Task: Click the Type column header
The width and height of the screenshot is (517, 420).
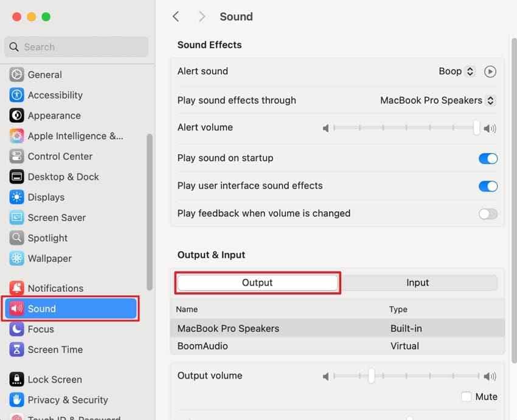Action: [x=398, y=309]
